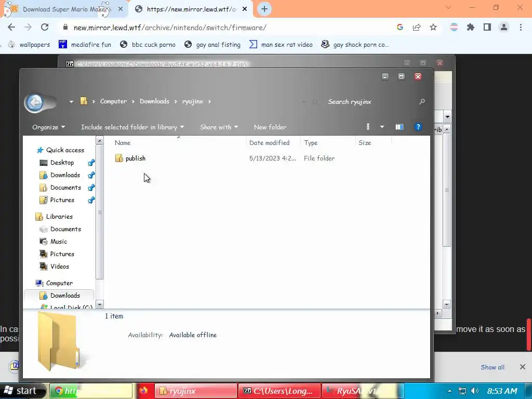Sort by Type column header
This screenshot has width=532, height=399.
tap(328, 143)
